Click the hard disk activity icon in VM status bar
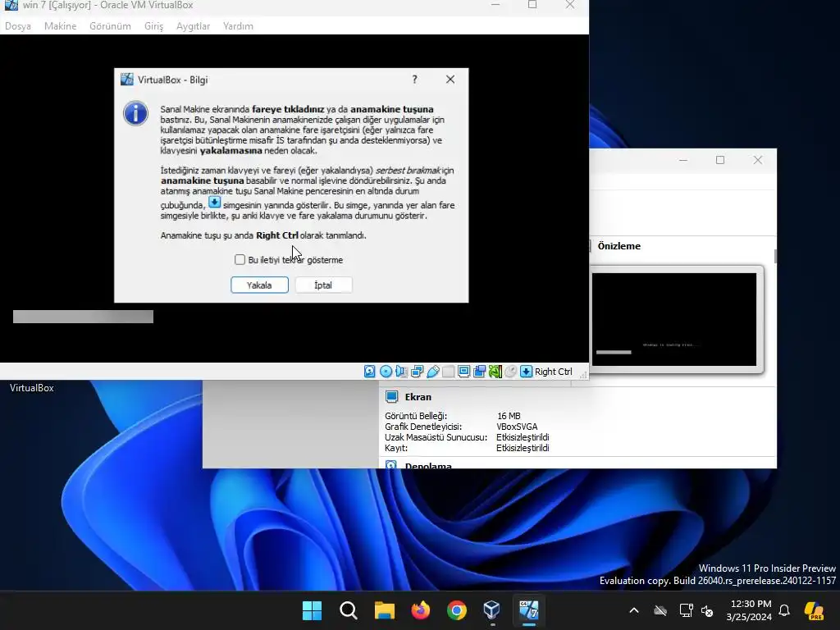The image size is (840, 630). (x=370, y=372)
